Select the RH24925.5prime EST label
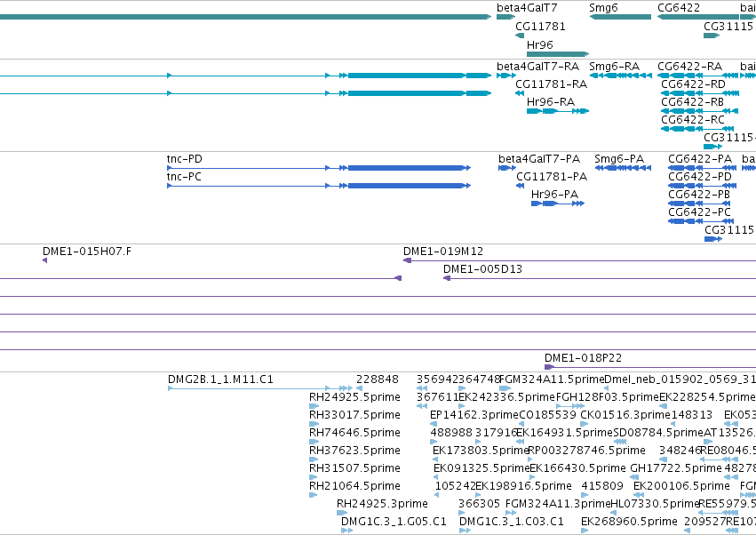 354,397
